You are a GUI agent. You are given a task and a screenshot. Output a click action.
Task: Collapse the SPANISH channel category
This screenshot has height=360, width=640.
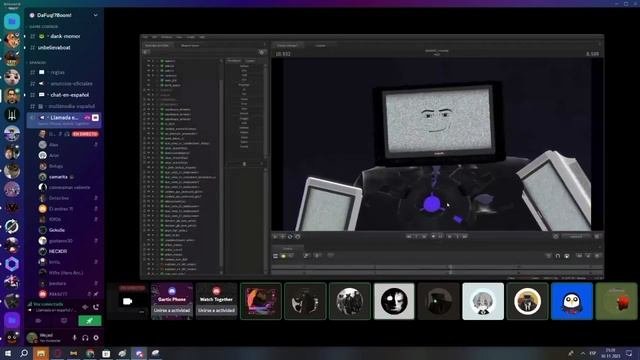[x=38, y=62]
